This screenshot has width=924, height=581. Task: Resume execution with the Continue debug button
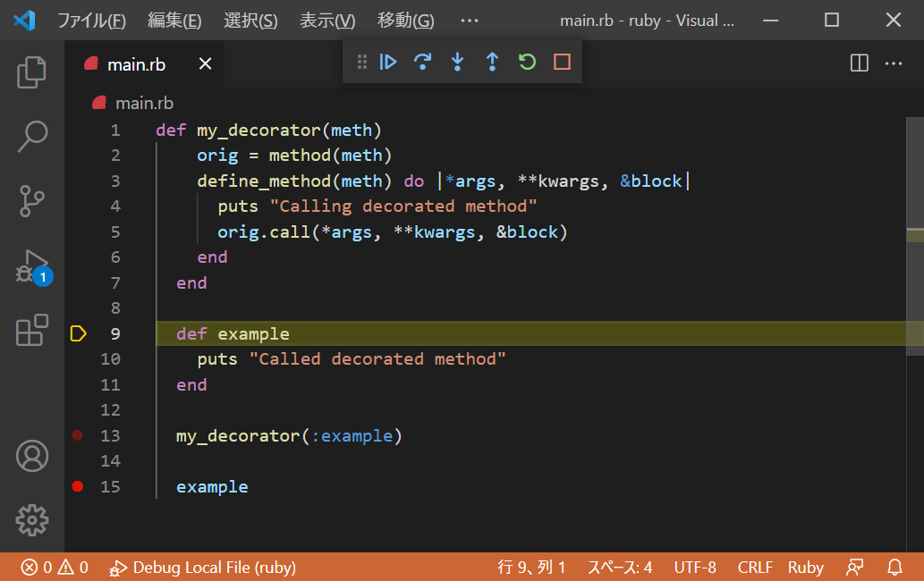[387, 62]
